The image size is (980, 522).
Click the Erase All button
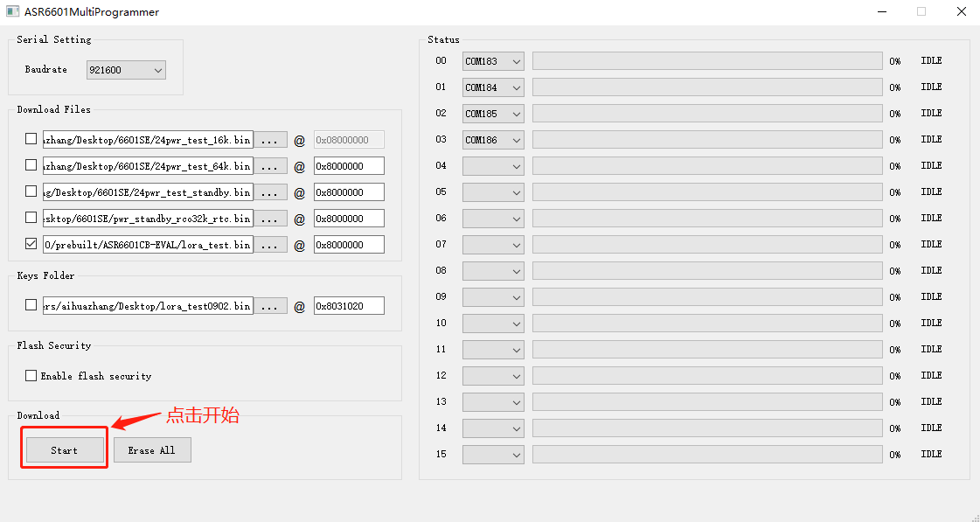point(152,450)
